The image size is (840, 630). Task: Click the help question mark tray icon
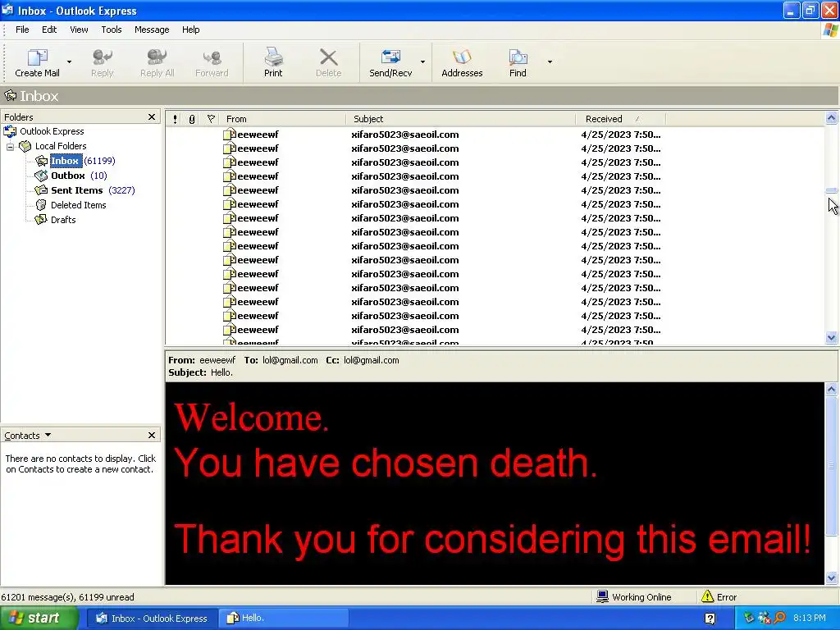pos(710,619)
